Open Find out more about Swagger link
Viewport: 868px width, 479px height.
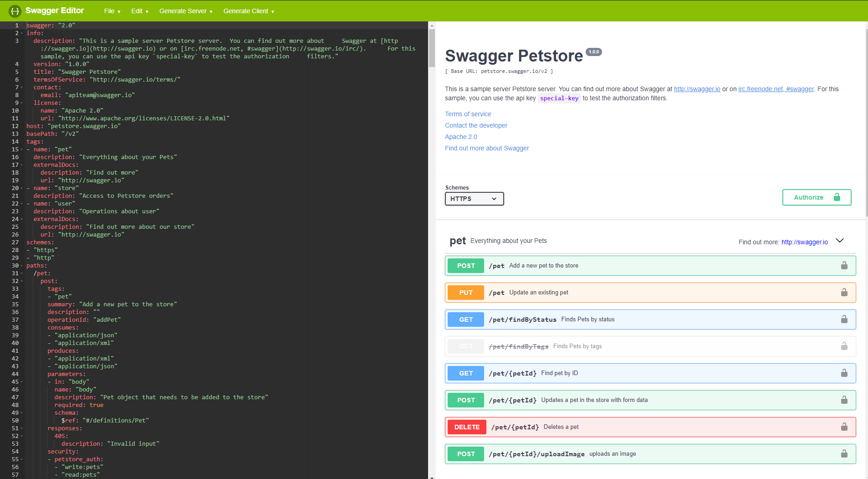point(487,148)
